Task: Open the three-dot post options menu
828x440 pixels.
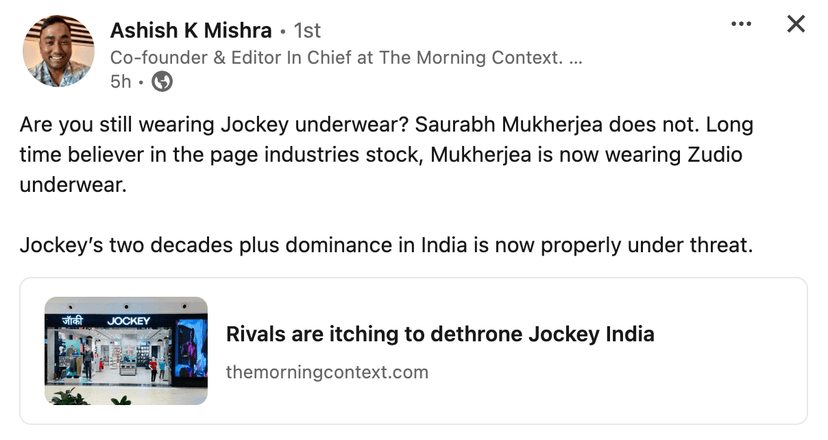Action: coord(741,24)
